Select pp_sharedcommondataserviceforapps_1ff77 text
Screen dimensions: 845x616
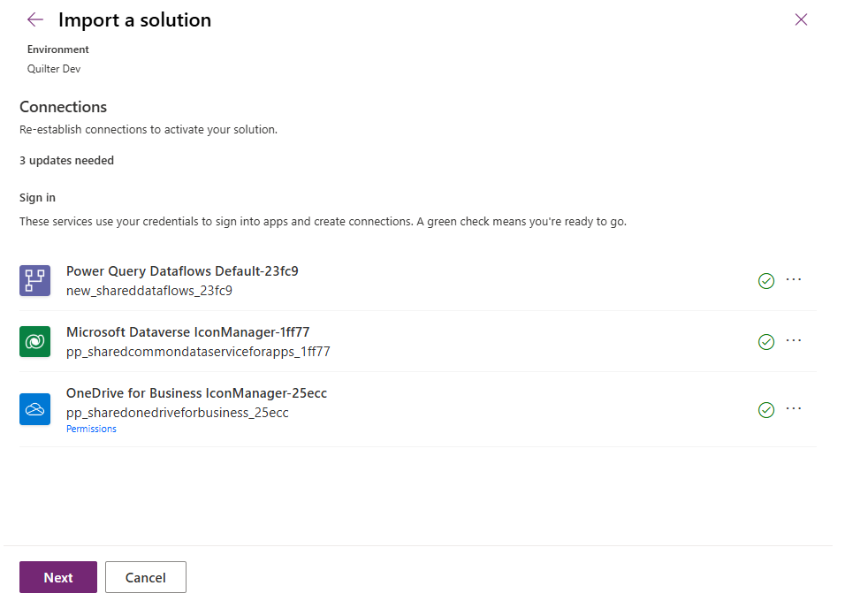[198, 352]
